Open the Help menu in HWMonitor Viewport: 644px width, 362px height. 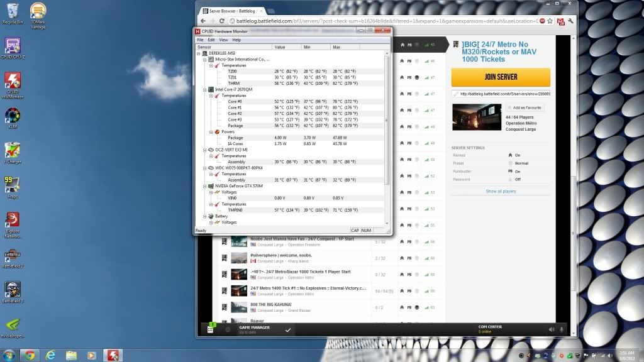[236, 40]
